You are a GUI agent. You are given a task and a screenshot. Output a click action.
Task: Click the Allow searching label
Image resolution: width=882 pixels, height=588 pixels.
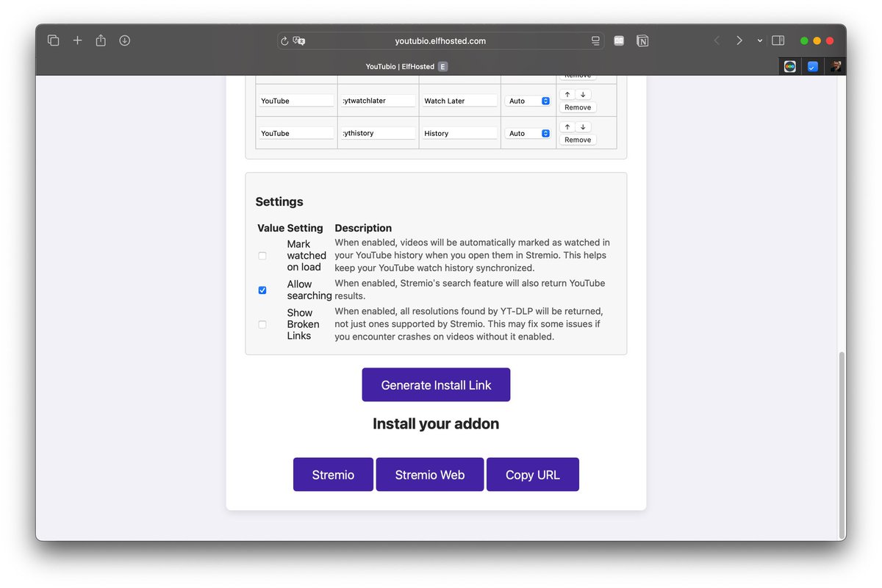click(x=309, y=290)
